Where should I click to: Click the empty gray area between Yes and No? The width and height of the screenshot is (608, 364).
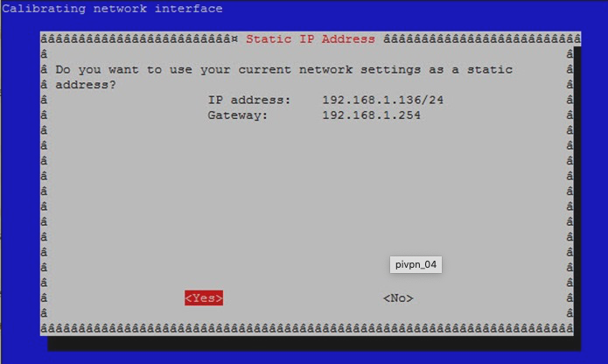[x=302, y=298]
